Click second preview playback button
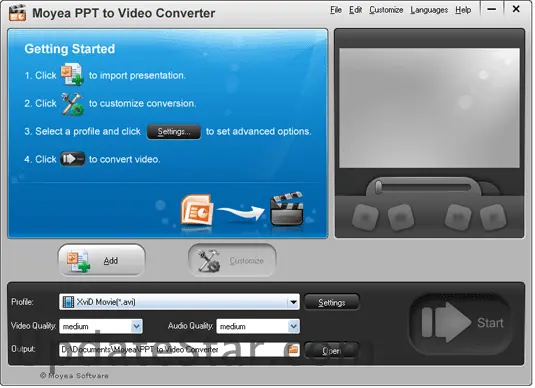Screen dimensions: 535x388 [x=401, y=217]
